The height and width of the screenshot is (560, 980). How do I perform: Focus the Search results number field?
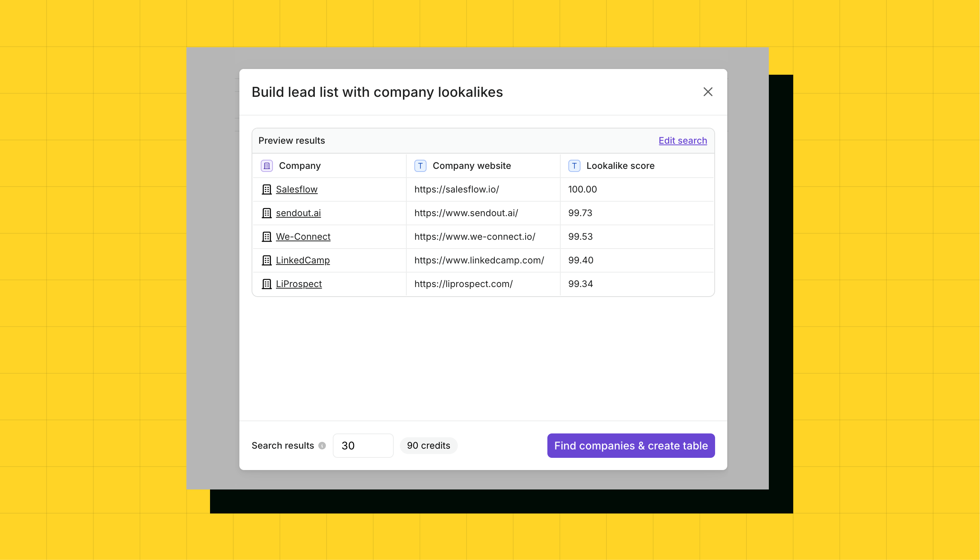tap(362, 445)
